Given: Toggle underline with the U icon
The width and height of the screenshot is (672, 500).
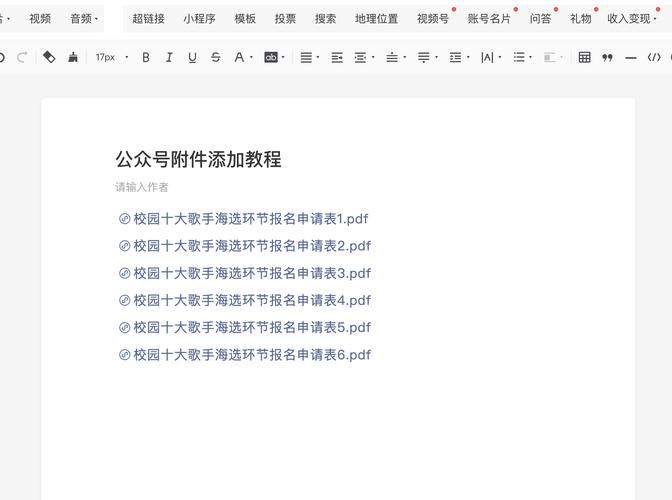Looking at the screenshot, I should click(x=192, y=57).
